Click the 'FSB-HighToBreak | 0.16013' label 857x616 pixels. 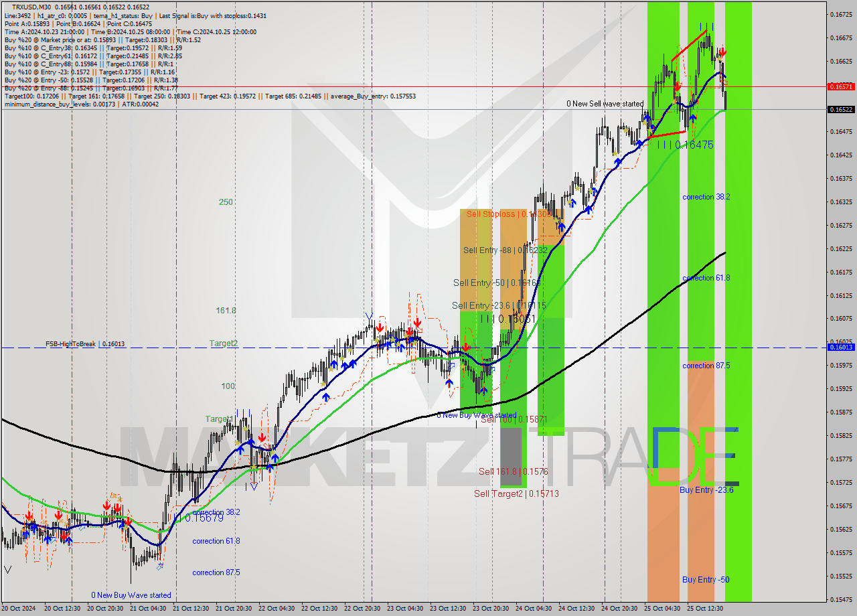tap(85, 344)
